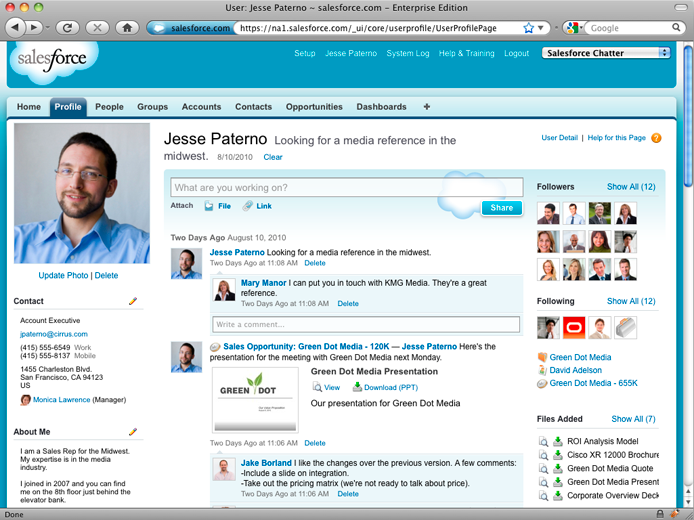Click the orange help question mark icon
Screen dimensions: 694x520
tap(656, 138)
